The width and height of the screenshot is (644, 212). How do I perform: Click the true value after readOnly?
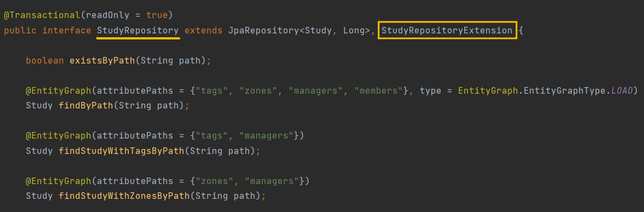coord(157,15)
